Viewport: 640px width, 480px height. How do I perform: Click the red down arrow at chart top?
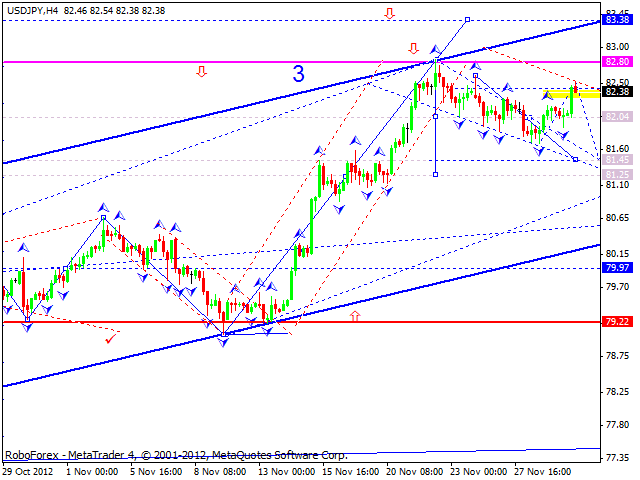pyautogui.click(x=389, y=14)
